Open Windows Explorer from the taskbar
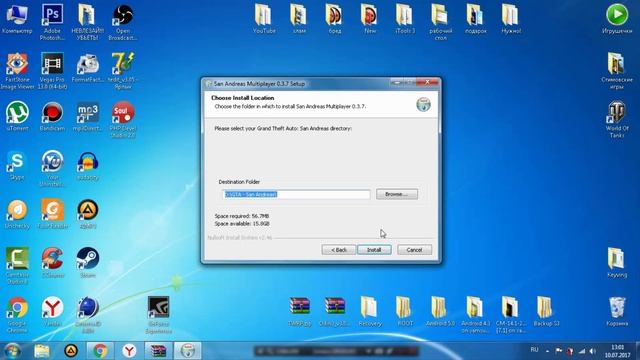 tap(42, 351)
